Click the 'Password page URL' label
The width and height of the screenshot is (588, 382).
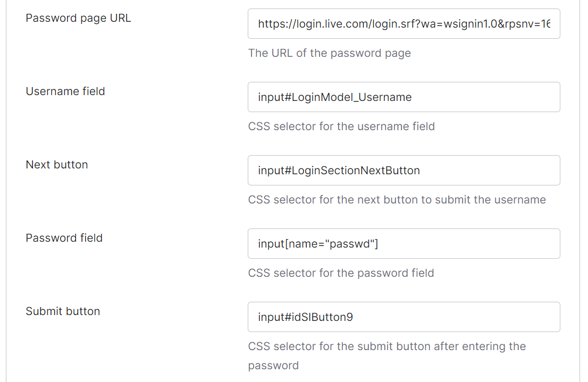click(x=78, y=18)
